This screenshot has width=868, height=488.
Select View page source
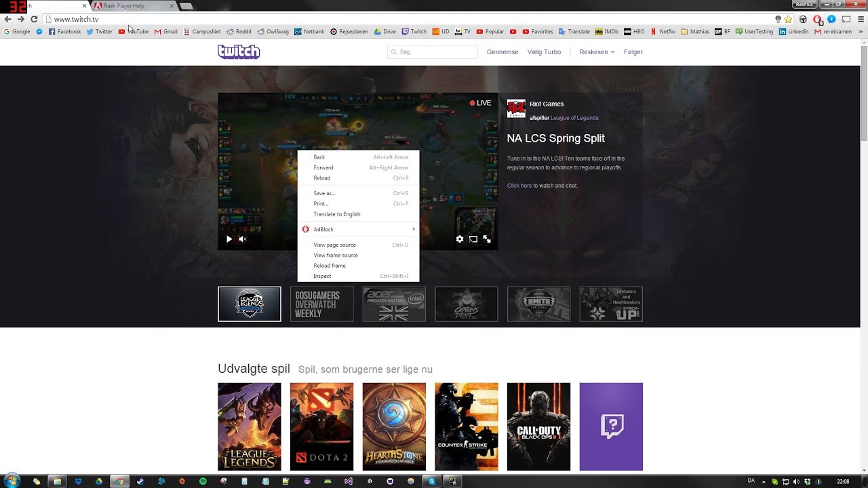pos(358,245)
